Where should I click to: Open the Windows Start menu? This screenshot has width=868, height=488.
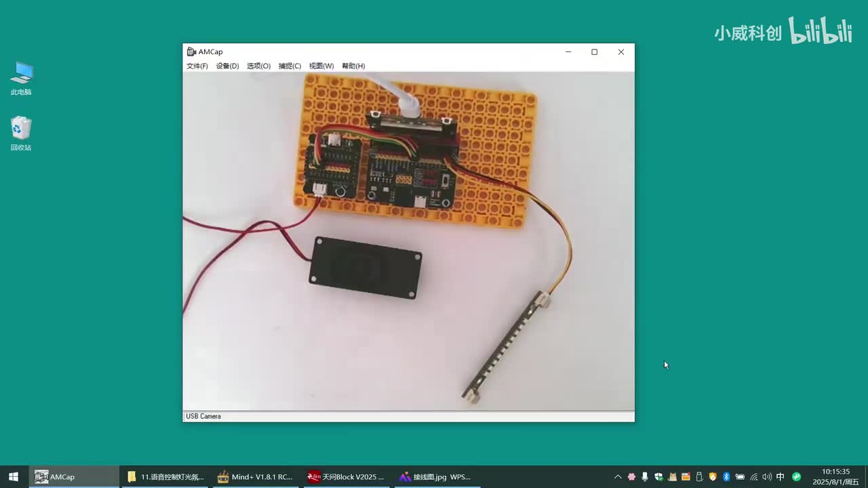tap(14, 476)
